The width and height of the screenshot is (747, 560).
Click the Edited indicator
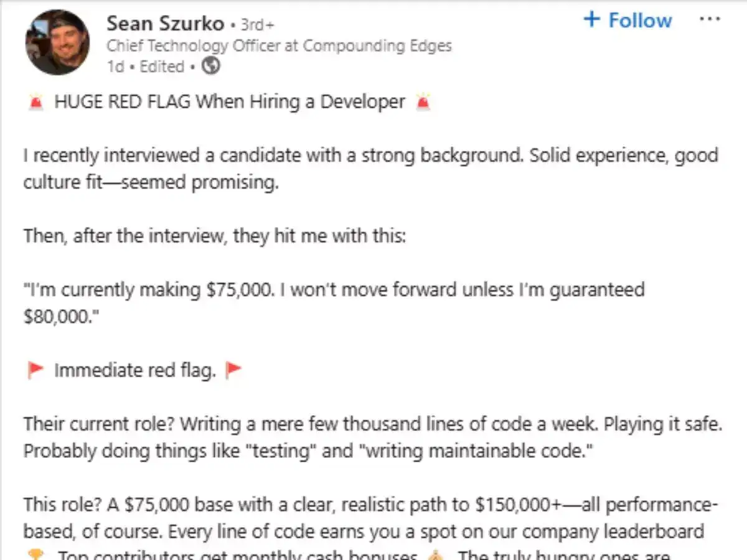162,66
